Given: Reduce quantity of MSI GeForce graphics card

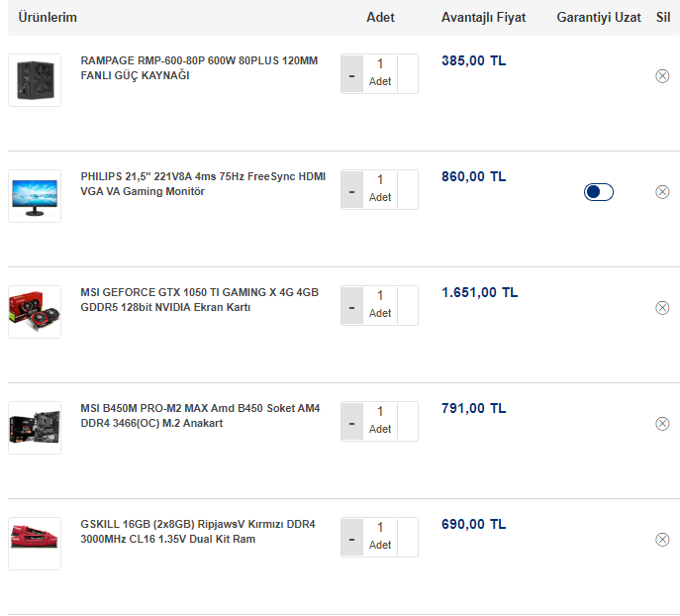Looking at the screenshot, I should (x=351, y=306).
